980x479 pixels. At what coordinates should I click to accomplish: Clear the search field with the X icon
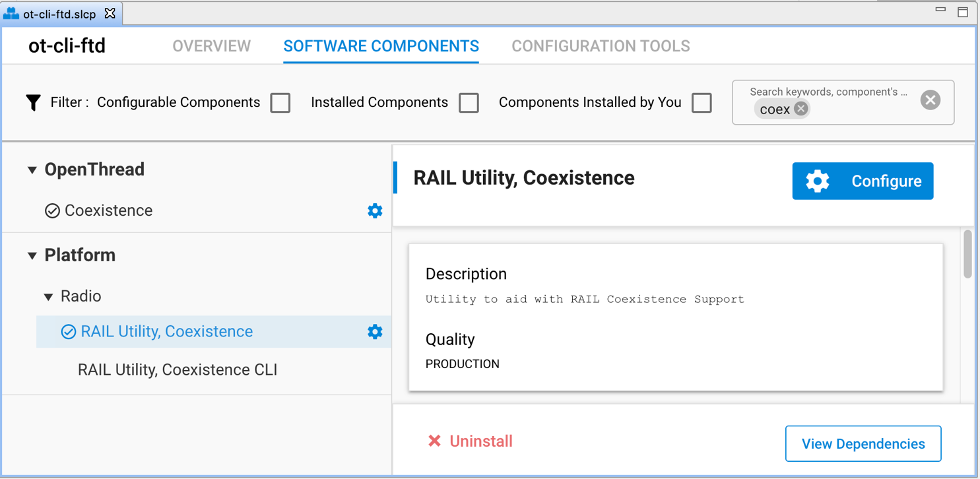tap(930, 100)
